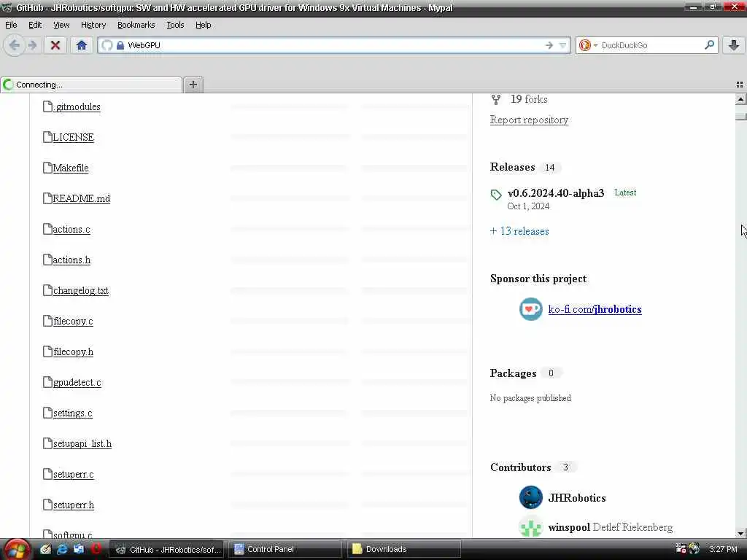747x560 pixels.
Task: Open the Windows Start button
Action: tap(16, 550)
